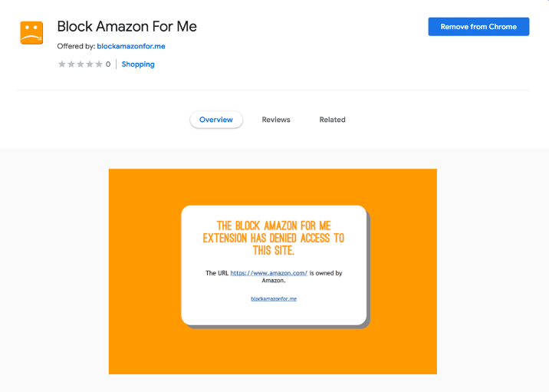Open the blockamazonfor.me publisher link in header
This screenshot has width=549, height=392.
131,46
